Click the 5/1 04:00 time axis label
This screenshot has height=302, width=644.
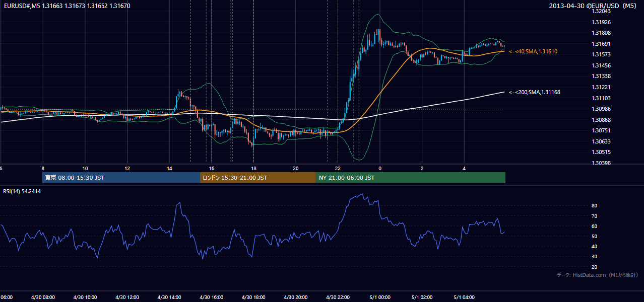pos(464,297)
